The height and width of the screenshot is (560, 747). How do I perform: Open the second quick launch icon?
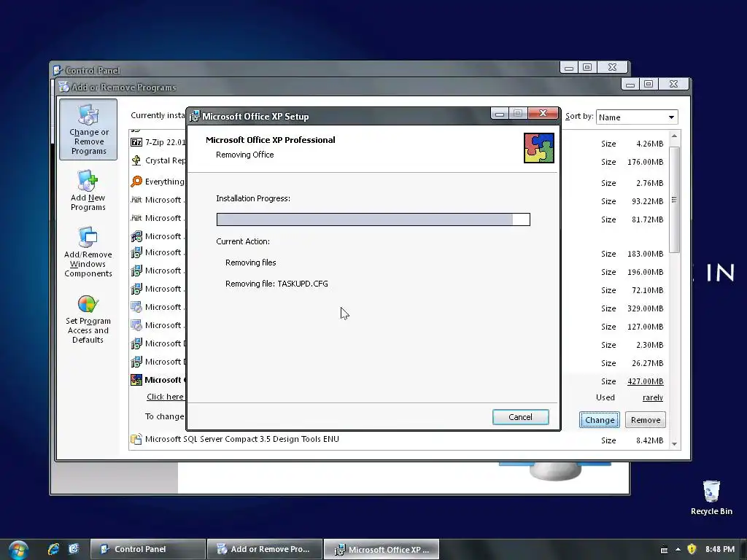pos(74,549)
